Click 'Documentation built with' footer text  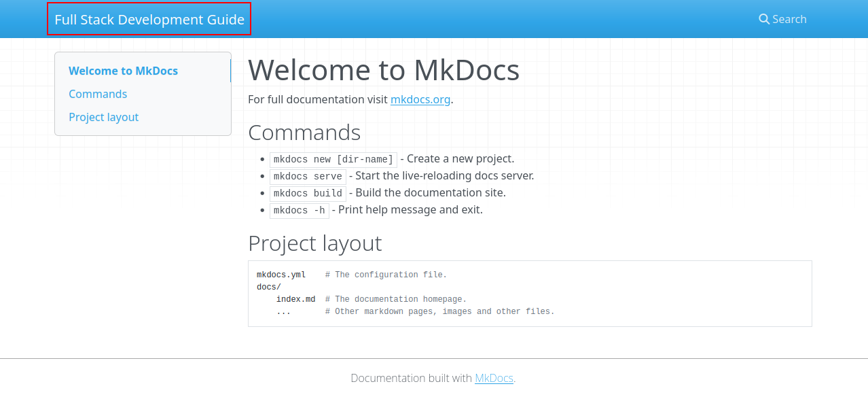tap(412, 378)
